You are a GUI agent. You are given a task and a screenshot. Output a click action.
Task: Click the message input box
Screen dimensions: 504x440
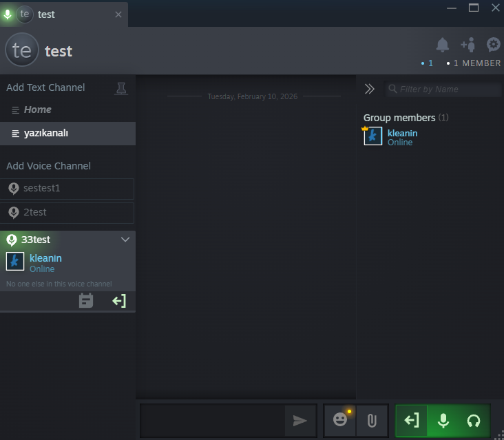[x=212, y=421]
